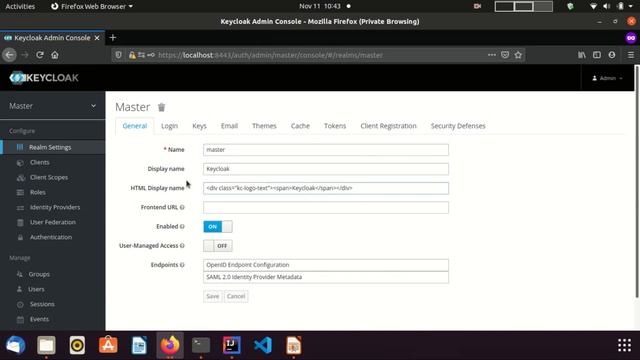Image resolution: width=640 pixels, height=360 pixels.
Task: Click the Cancel button
Action: click(x=236, y=296)
